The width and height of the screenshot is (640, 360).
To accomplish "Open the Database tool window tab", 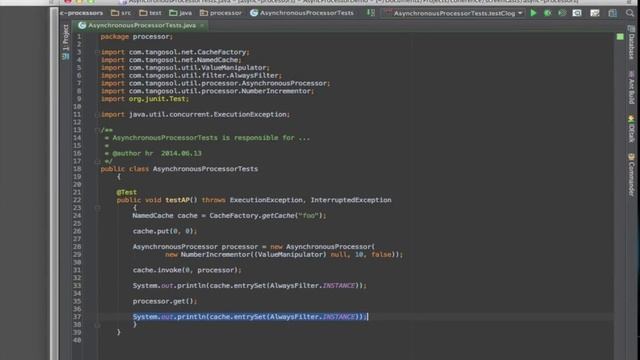I will (x=631, y=43).
